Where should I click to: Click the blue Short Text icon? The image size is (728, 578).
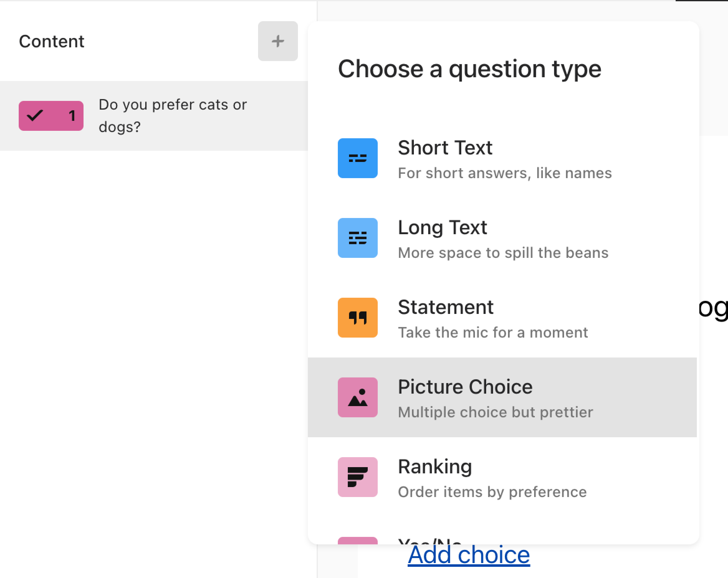point(357,158)
